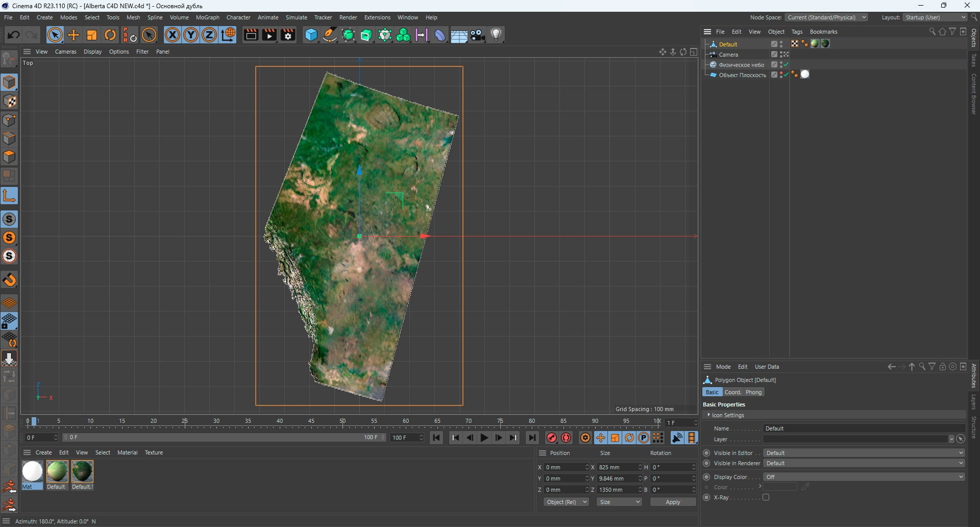
Task: Toggle the X-Ray checkbox
Action: tap(766, 497)
